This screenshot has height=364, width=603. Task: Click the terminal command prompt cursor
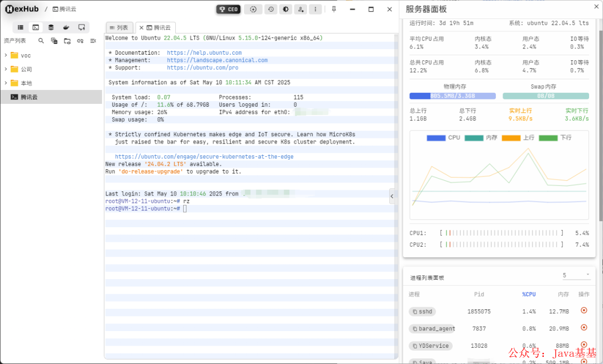[185, 209]
